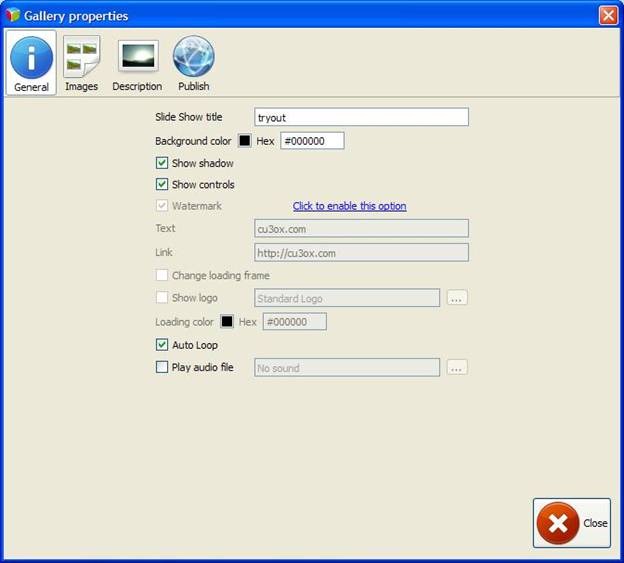Screen dimensions: 624x563
Task: Go to the Publish tab
Action: coord(194,63)
